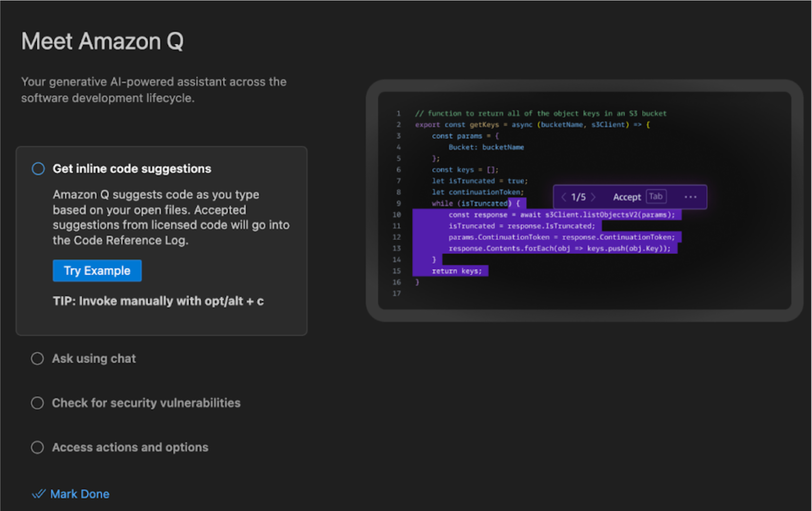Click the Get inline code suggestions card
This screenshot has height=511, width=812.
[161, 240]
